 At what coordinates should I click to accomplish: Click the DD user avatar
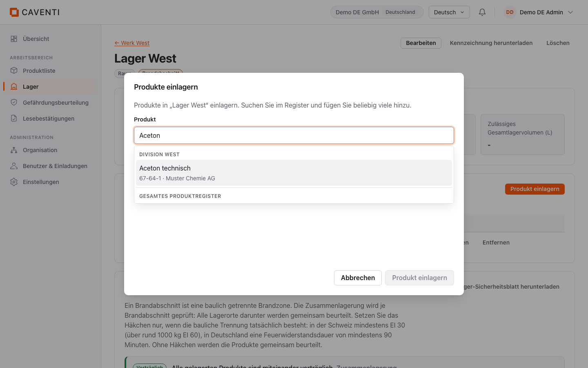[510, 12]
